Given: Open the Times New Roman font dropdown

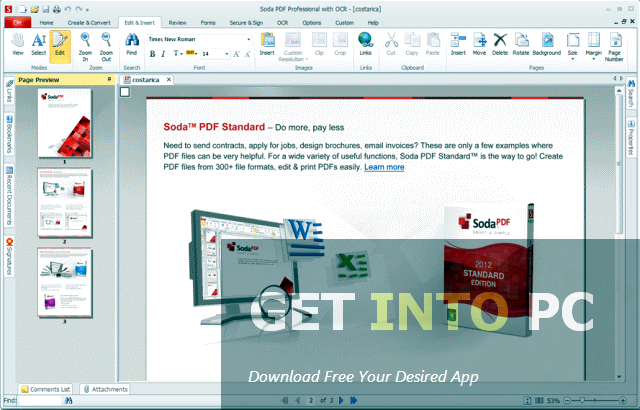Looking at the screenshot, I should [x=249, y=40].
